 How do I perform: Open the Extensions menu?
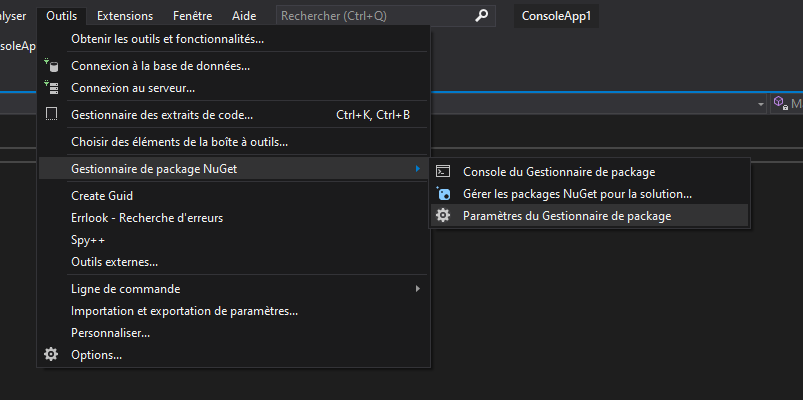(x=125, y=16)
